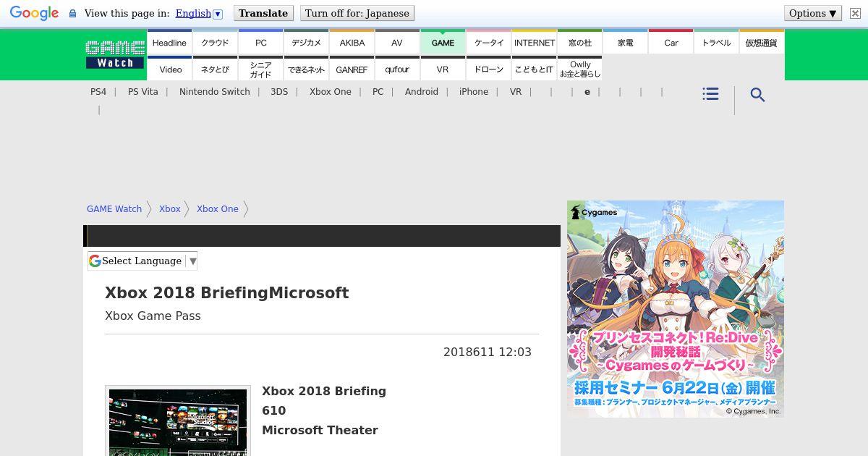Open the トラベル tab
This screenshot has height=456, width=868.
click(x=716, y=43)
